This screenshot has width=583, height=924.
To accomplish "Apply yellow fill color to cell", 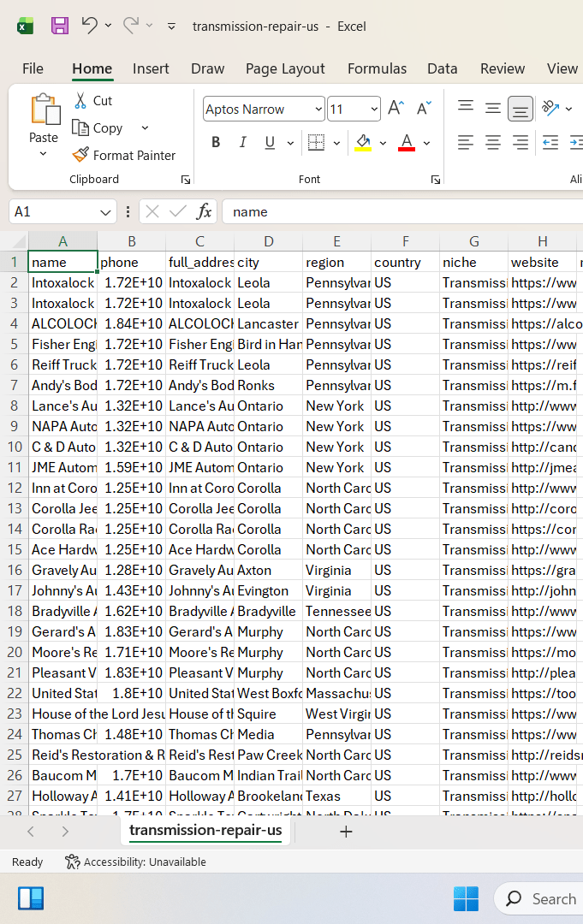I will tap(363, 142).
